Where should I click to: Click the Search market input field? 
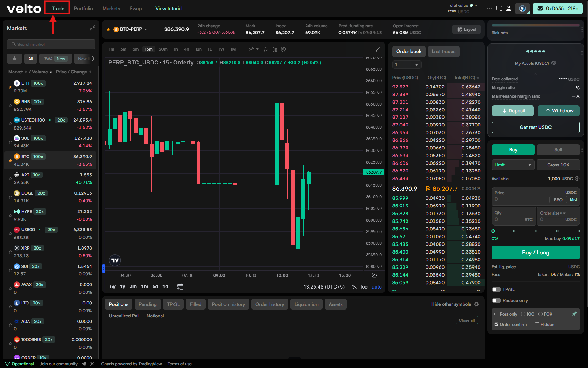tap(51, 44)
